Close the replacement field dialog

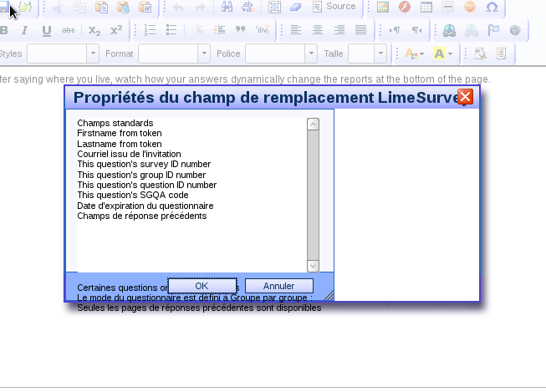465,96
